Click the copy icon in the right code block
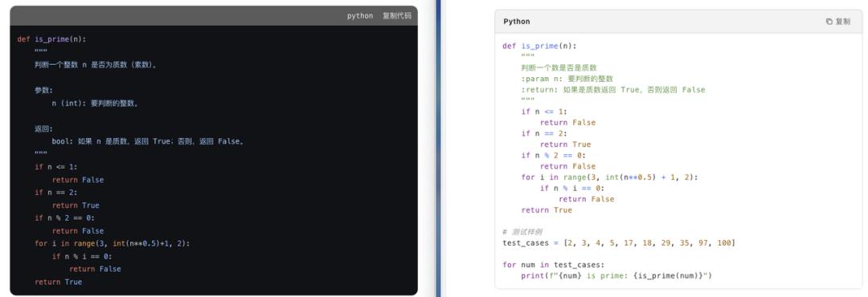 coord(829,22)
